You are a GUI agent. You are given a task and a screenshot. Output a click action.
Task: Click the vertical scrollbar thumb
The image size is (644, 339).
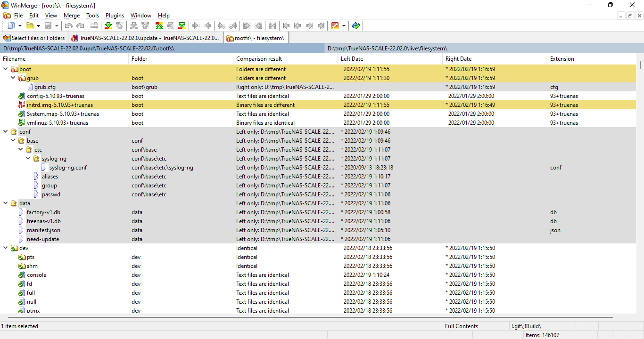click(640, 65)
